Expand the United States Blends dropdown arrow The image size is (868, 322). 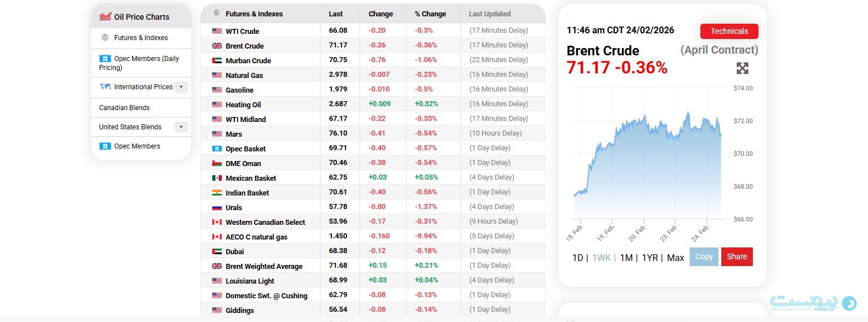pos(181,127)
